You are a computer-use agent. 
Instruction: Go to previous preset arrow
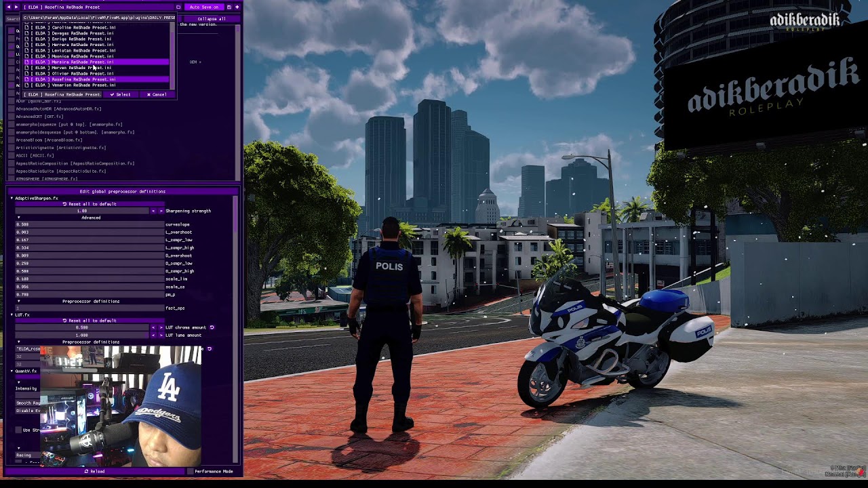[x=9, y=7]
